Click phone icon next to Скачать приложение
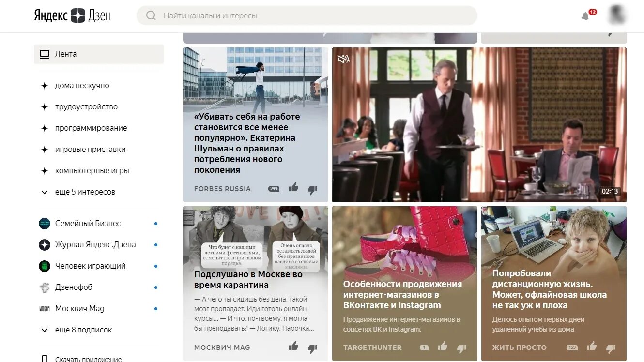Viewport: 644px width, 362px height. 45,359
